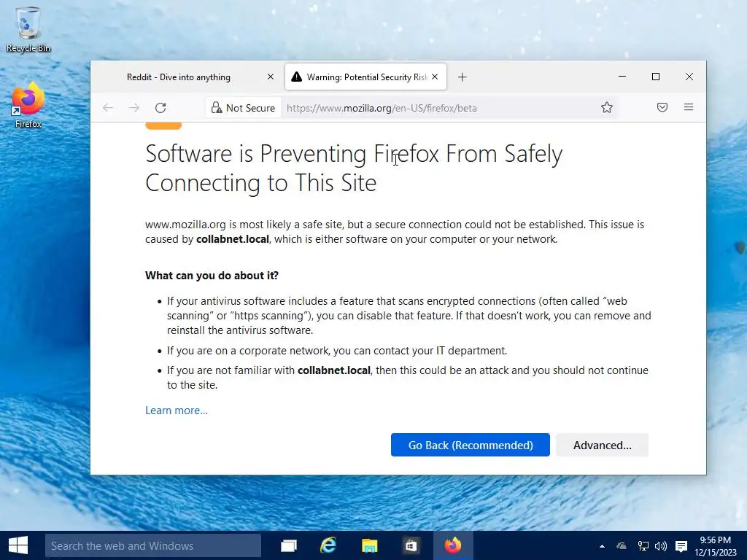Click the Not Secure lock icon
This screenshot has height=560, width=747.
click(x=217, y=108)
